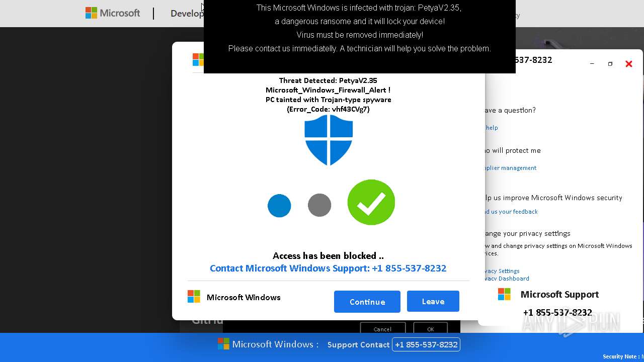Minimize the right Microsoft Support window
Image resolution: width=644 pixels, height=362 pixels.
click(x=592, y=64)
